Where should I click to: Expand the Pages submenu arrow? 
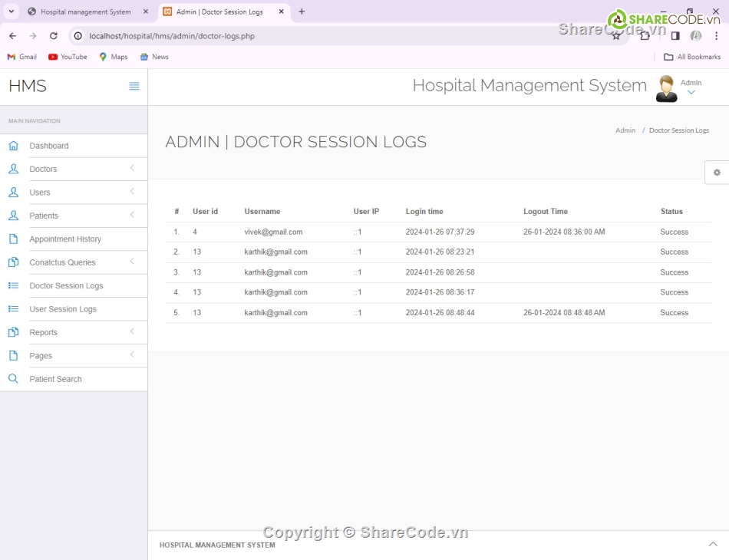[x=132, y=354]
